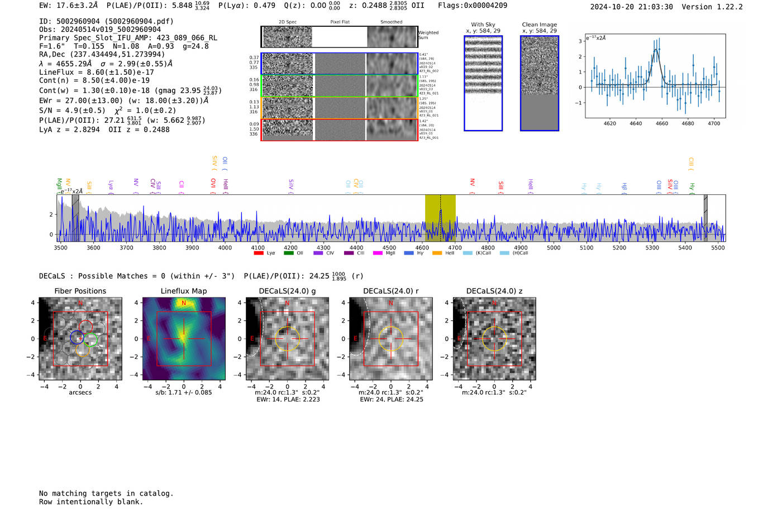Select the red-bordered fiber spectrum row

[x=339, y=130]
